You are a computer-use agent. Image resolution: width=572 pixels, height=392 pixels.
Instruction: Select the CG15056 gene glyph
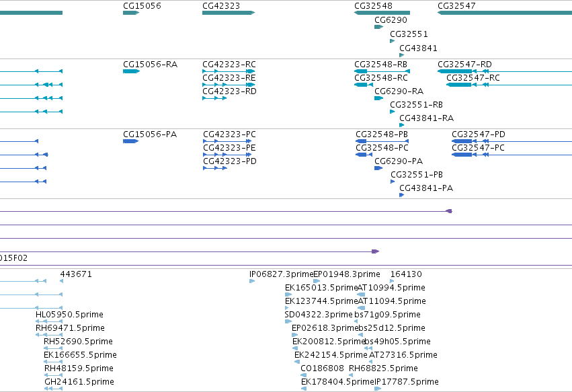131,13
